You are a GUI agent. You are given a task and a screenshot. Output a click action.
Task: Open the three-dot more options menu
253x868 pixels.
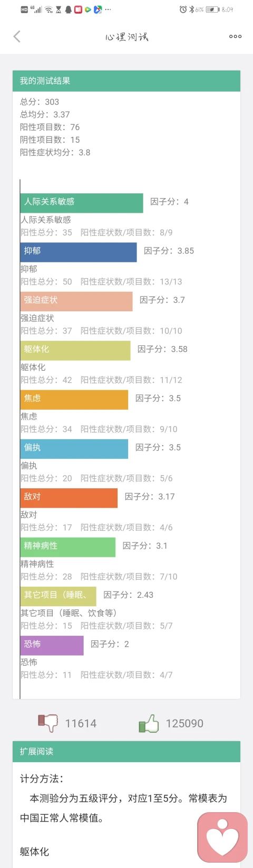[x=235, y=36]
